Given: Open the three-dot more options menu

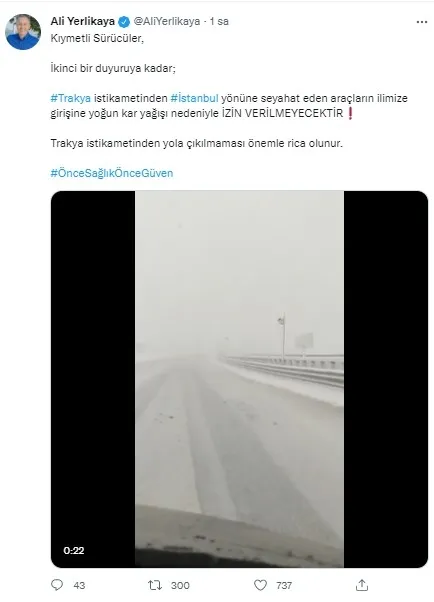Looking at the screenshot, I should point(422,22).
